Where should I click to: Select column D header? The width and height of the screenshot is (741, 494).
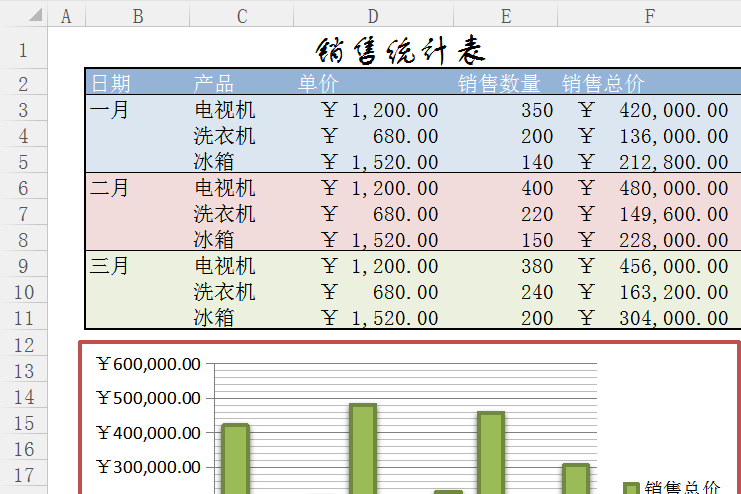pos(373,15)
